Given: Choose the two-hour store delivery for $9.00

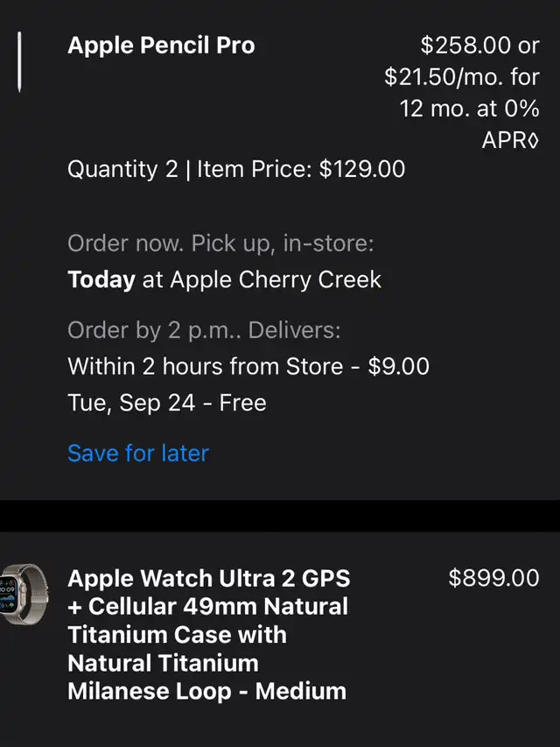Looking at the screenshot, I should 248,367.
